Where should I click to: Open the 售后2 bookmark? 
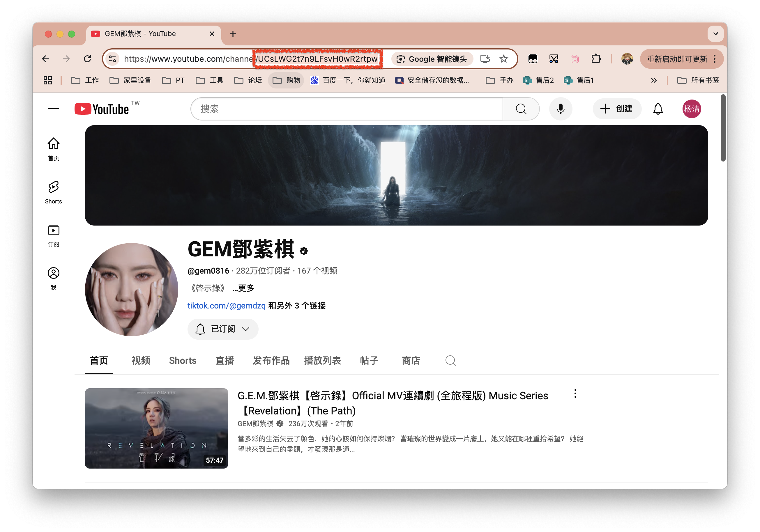(x=539, y=80)
